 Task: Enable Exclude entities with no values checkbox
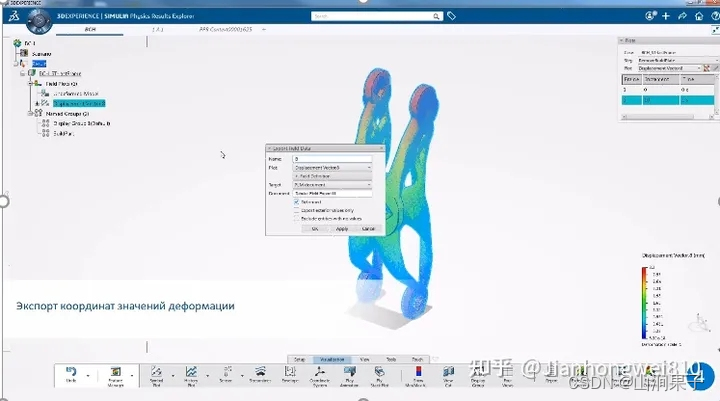(x=297, y=219)
